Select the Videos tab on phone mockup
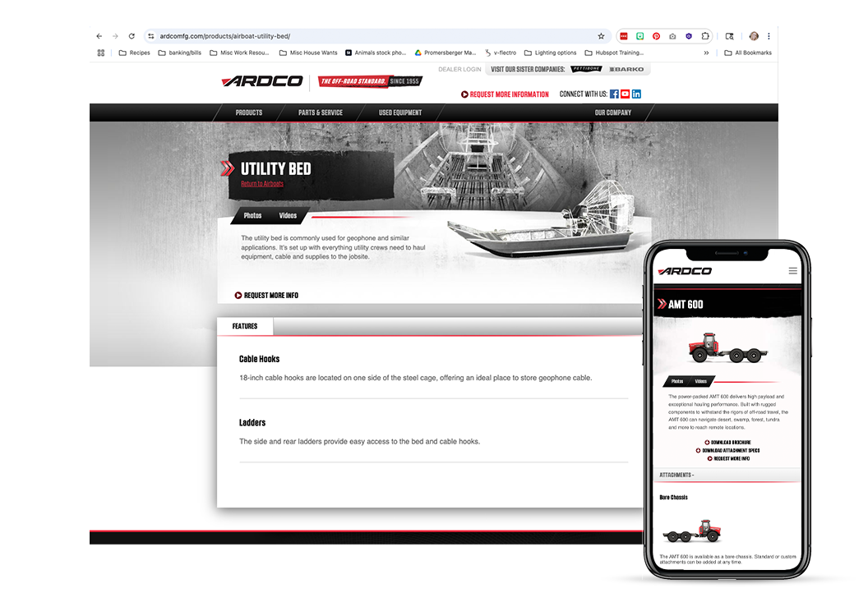The height and width of the screenshot is (616, 868). tap(701, 382)
